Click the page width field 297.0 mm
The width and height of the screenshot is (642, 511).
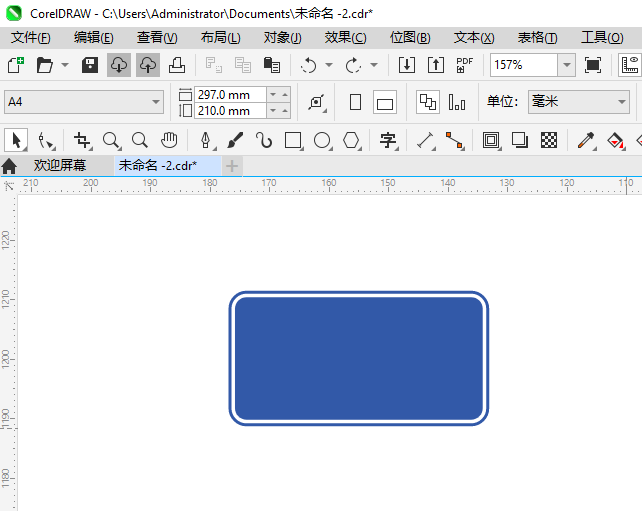[230, 95]
